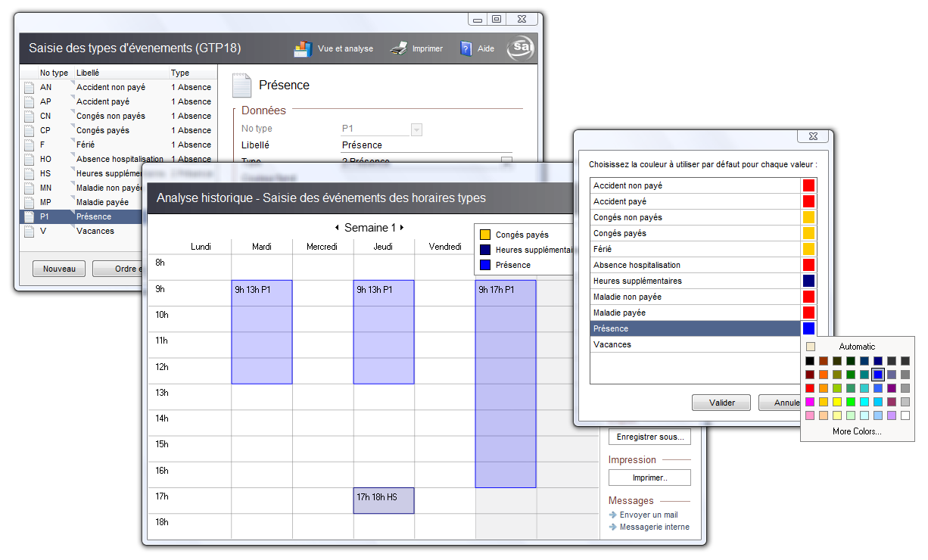Advance to next week arrow
This screenshot has width=928, height=560.
[402, 228]
